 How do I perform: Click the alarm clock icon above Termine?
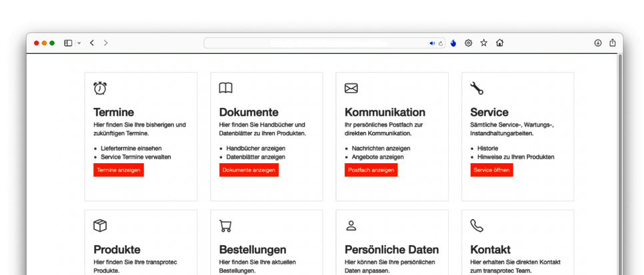coord(100,89)
